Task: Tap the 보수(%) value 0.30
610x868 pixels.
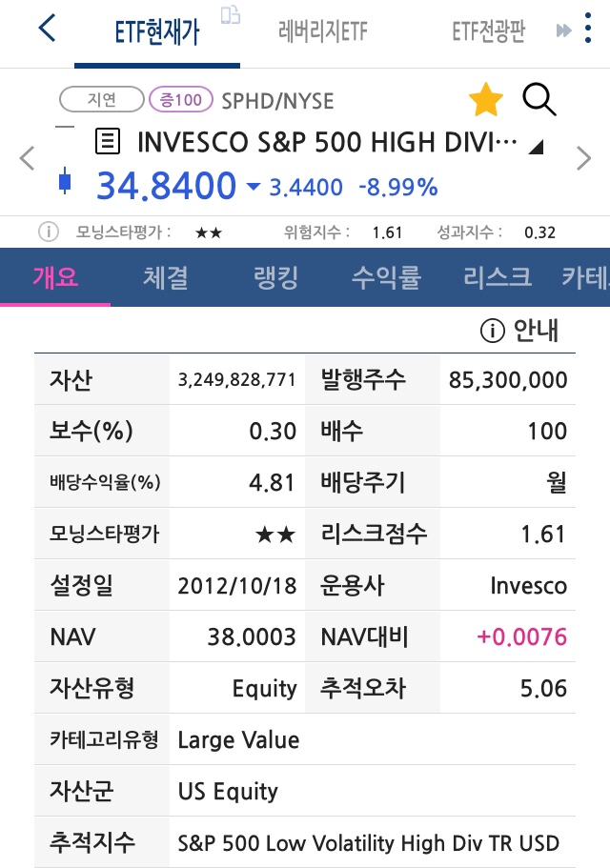Action: tap(273, 432)
